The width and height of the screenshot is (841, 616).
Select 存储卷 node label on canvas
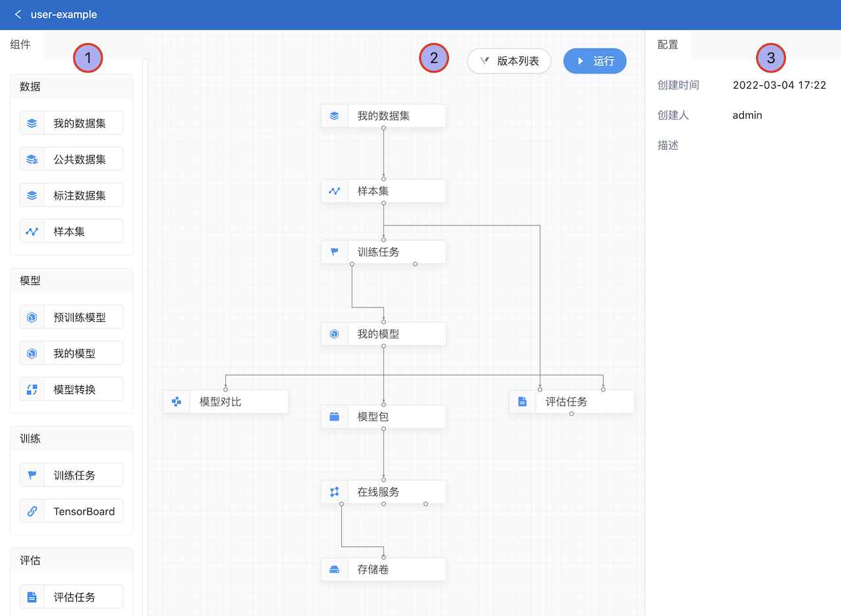coord(373,569)
